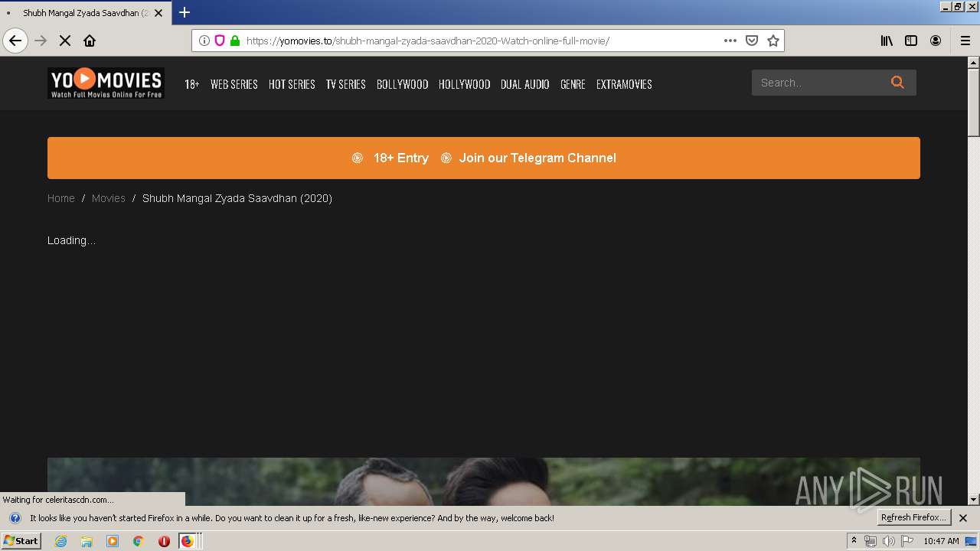Close the Shubh Mangal Zyada Saavdhan tab
The image size is (980, 551).
[158, 13]
